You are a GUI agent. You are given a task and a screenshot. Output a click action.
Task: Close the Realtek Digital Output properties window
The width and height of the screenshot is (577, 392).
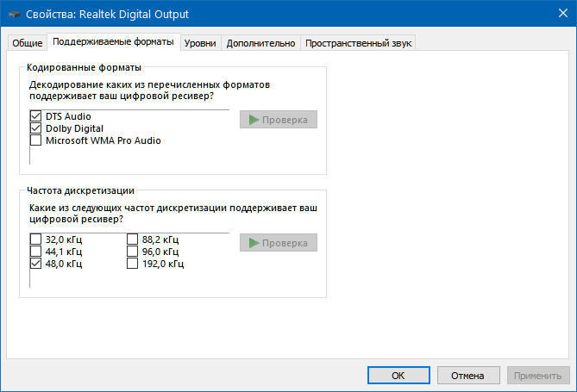point(563,13)
